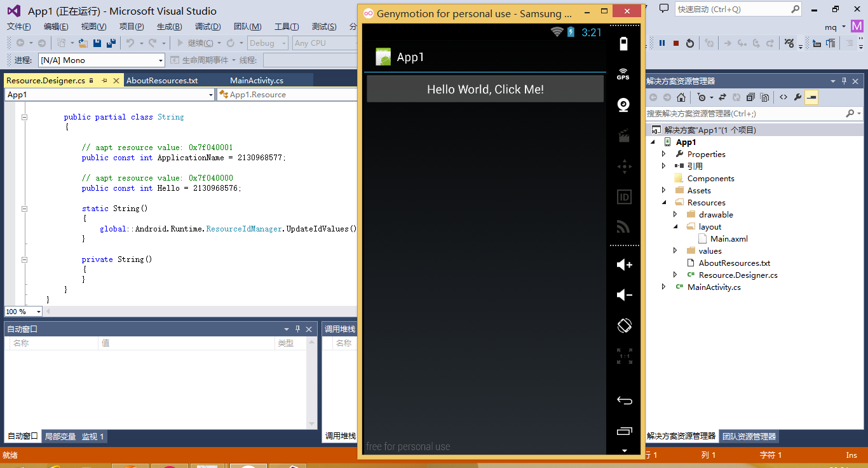Tap the Android recent apps button
The image size is (868, 468).
point(625,431)
